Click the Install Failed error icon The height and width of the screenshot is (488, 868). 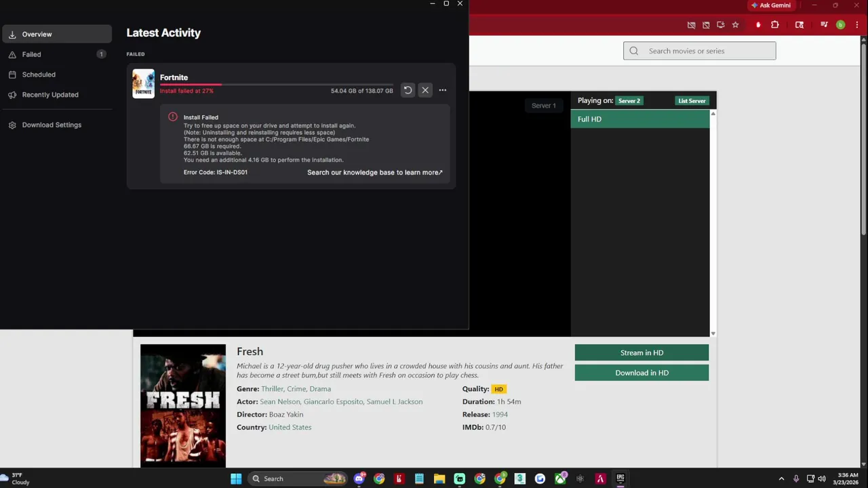pos(172,117)
